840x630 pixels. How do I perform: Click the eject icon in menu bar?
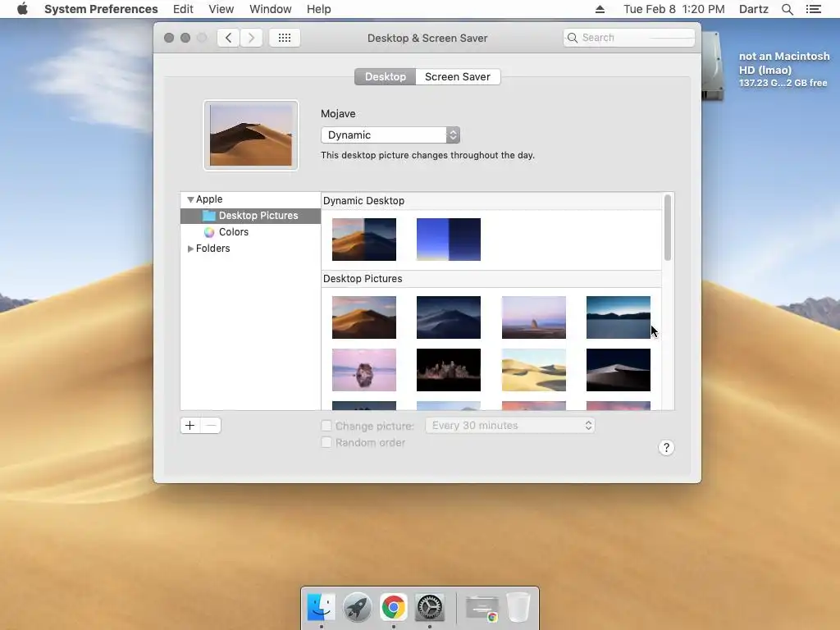(x=600, y=9)
